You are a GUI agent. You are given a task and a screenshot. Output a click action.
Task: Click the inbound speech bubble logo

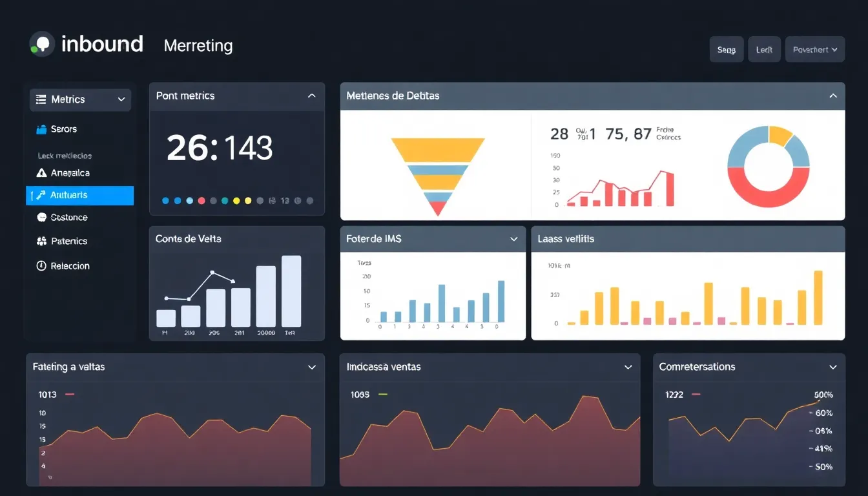point(41,44)
